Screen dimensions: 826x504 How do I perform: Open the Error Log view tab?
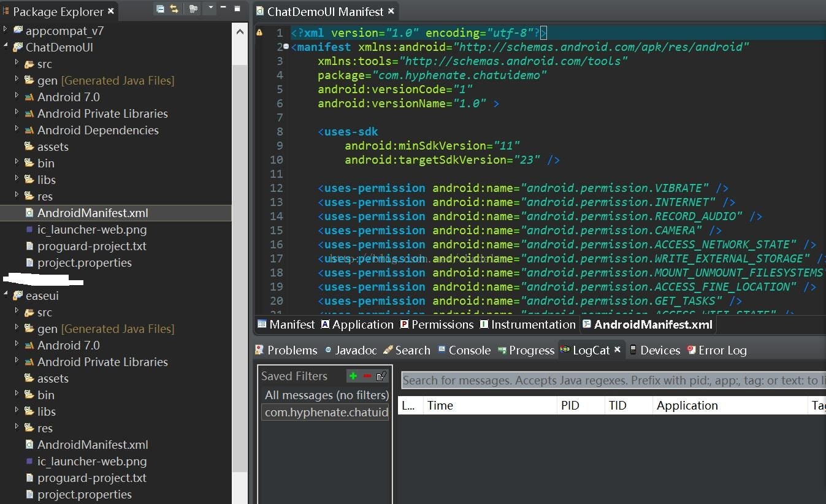pos(716,350)
